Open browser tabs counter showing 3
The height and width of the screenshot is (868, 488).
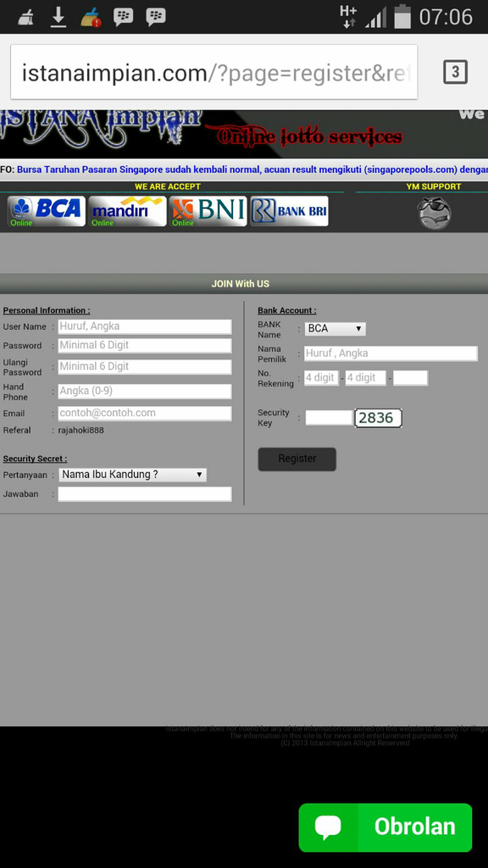point(455,71)
